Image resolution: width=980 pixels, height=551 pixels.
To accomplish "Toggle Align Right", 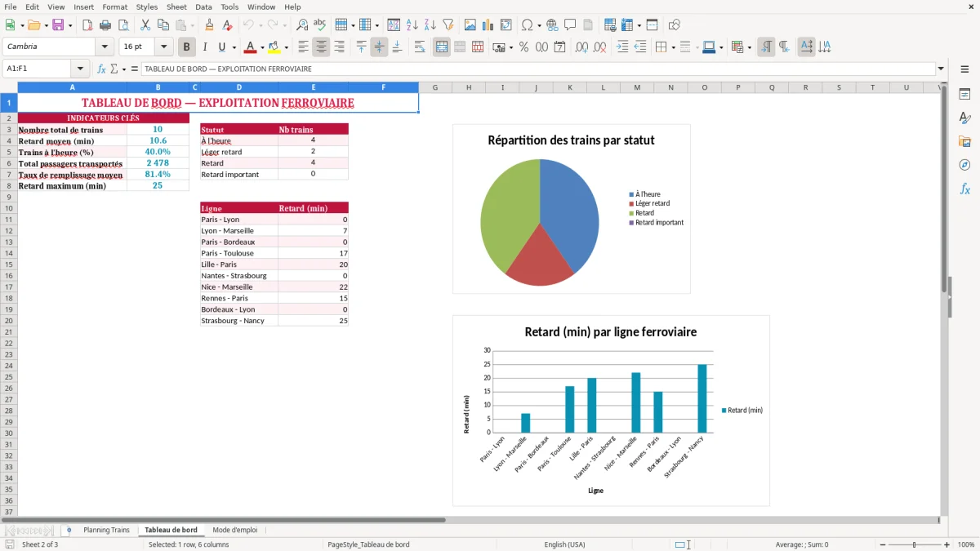I will (339, 47).
